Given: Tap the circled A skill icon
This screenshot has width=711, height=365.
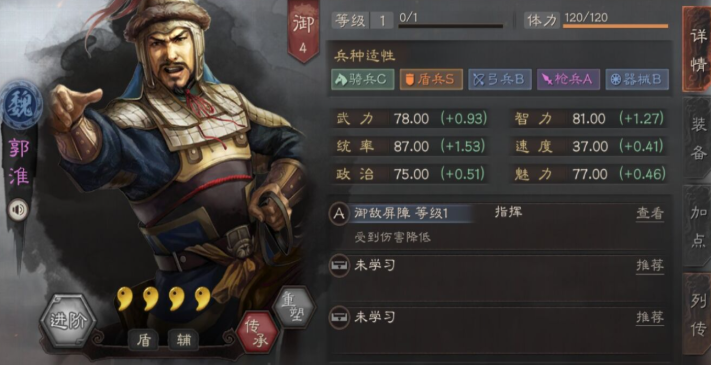Looking at the screenshot, I should click(339, 214).
